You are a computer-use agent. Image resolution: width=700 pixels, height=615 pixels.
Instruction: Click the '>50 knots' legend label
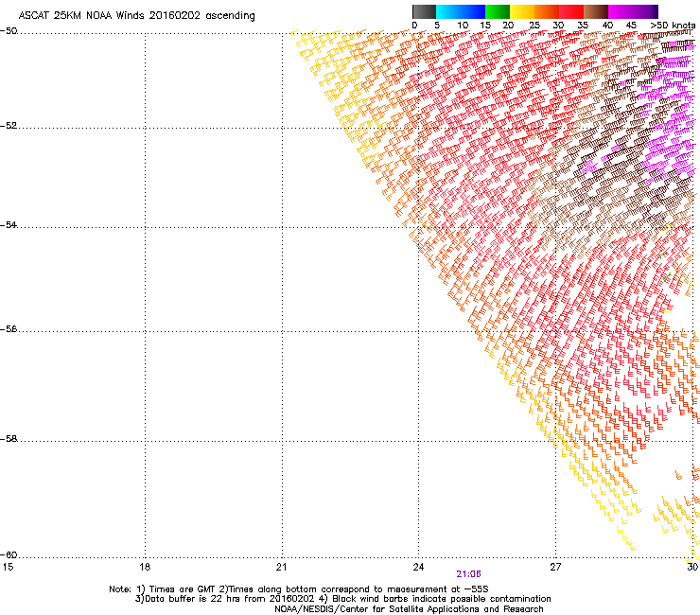[x=673, y=25]
